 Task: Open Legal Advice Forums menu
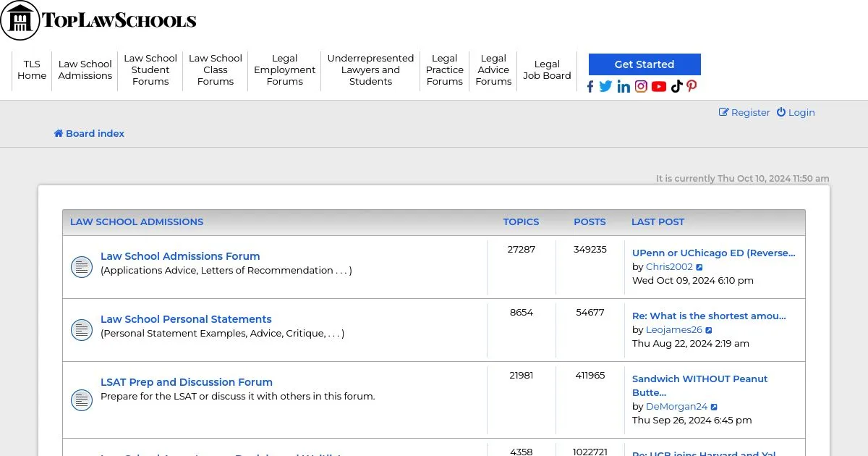point(493,70)
